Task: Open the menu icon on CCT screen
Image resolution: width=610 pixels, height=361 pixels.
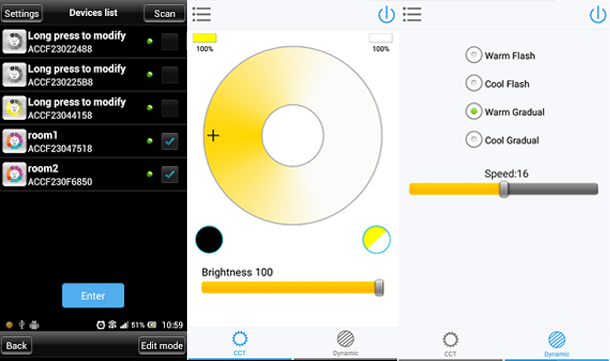Action: (202, 14)
